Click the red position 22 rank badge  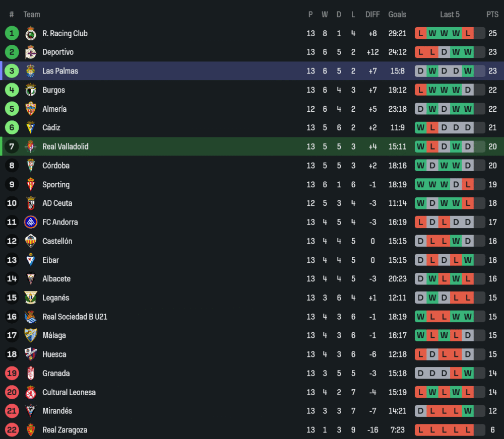coord(12,430)
